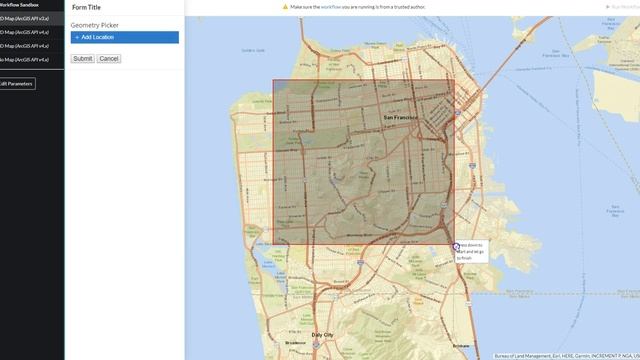Cancel the form
The image size is (640, 360).
coord(109,59)
